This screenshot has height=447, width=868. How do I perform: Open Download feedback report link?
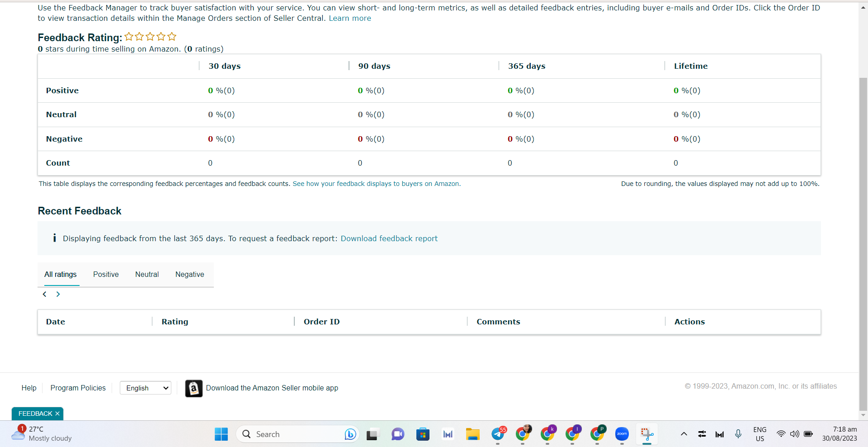[389, 238]
